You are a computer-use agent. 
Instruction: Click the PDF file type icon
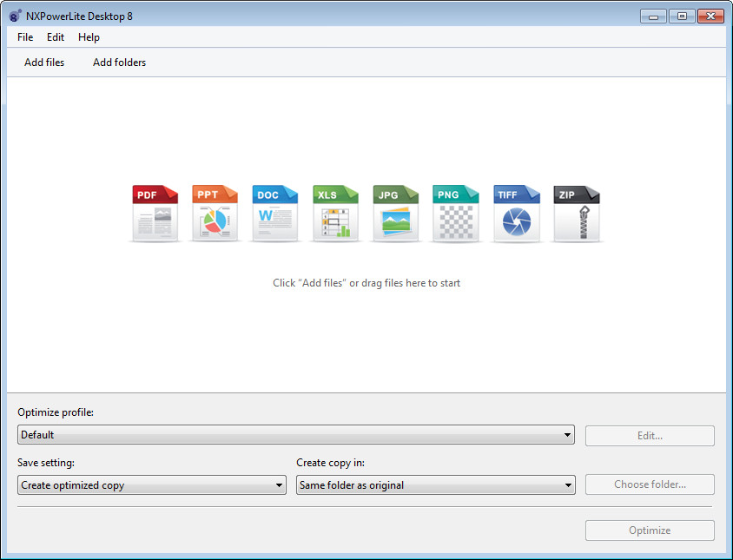[155, 214]
